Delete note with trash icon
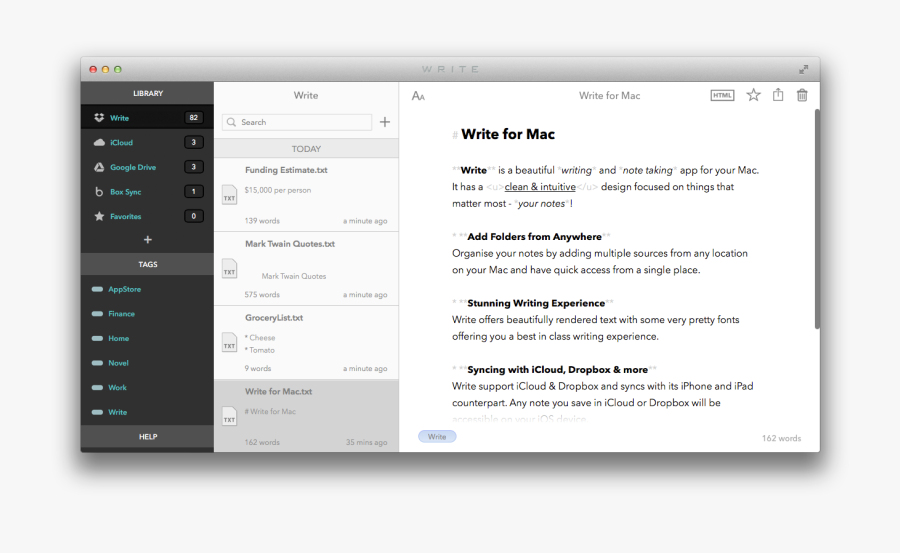The width and height of the screenshot is (900, 553). click(x=802, y=95)
